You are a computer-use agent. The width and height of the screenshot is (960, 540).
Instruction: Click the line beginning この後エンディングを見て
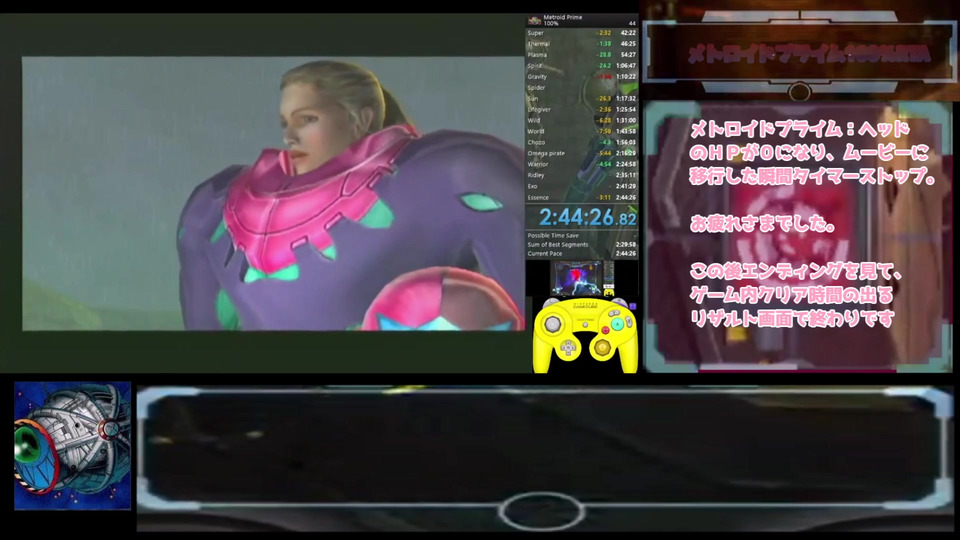pyautogui.click(x=795, y=271)
